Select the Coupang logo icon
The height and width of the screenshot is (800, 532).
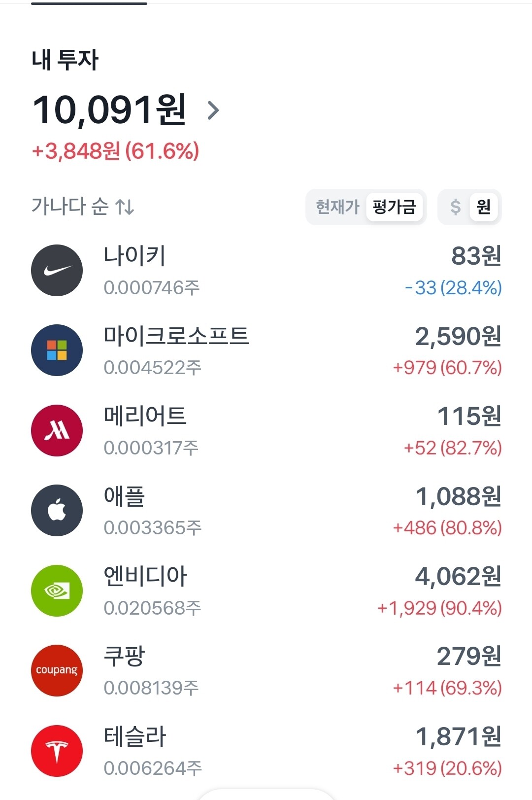click(x=57, y=670)
